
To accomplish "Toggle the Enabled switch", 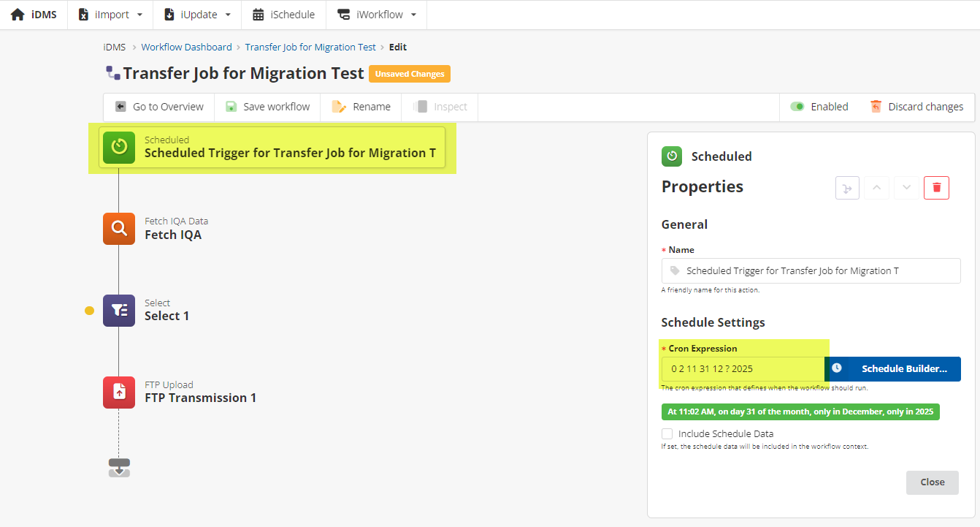I will (797, 107).
